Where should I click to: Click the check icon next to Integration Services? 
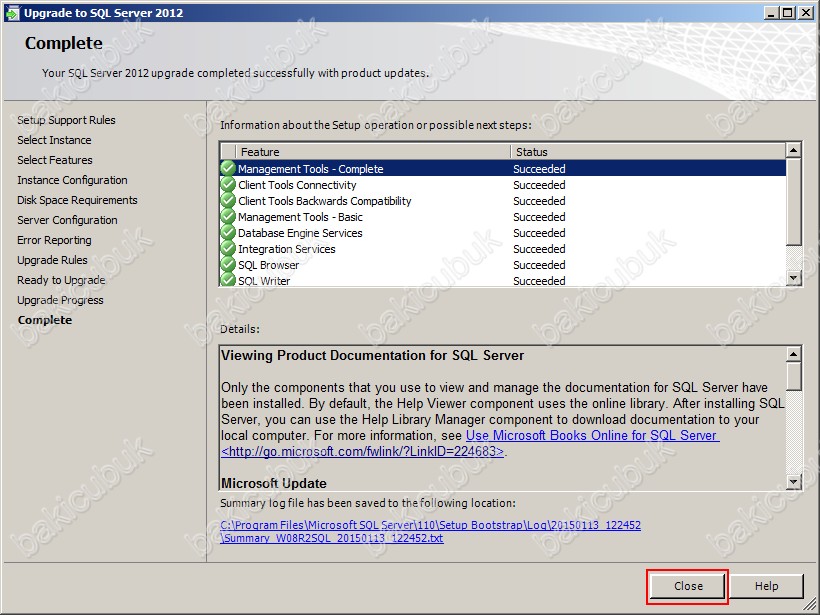click(228, 249)
